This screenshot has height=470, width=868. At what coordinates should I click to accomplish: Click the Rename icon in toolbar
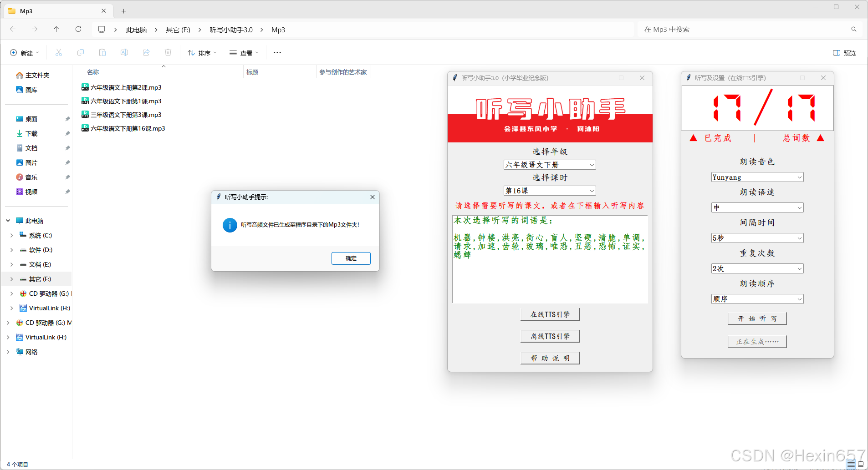(x=124, y=53)
